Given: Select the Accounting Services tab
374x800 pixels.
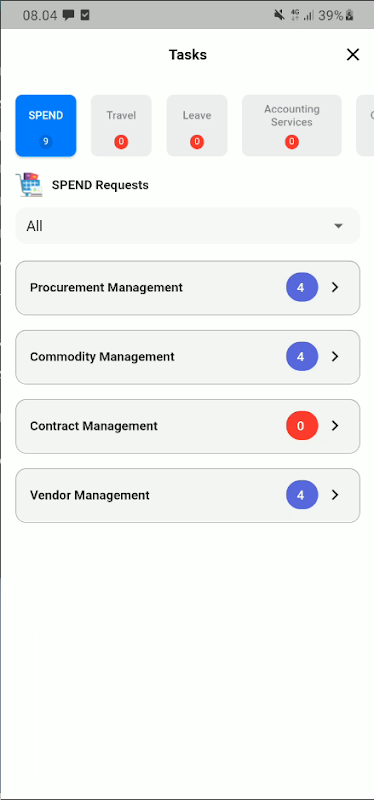Looking at the screenshot, I should pos(292,126).
